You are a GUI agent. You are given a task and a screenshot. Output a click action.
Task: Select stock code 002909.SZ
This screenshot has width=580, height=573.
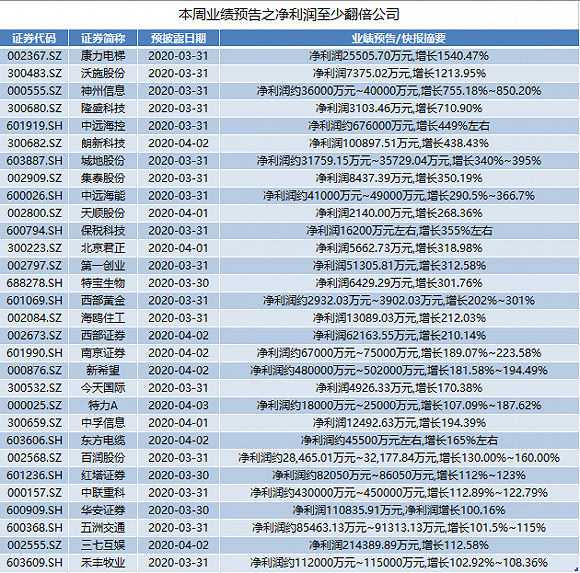[x=34, y=178]
